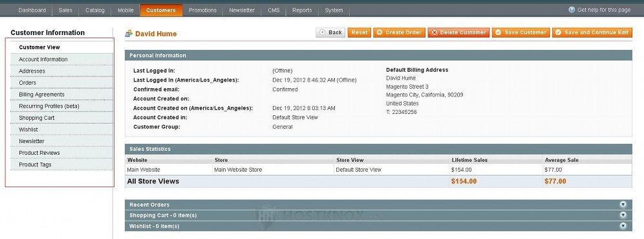The image size is (644, 239).
Task: Open the Catalog menu
Action: [95, 10]
